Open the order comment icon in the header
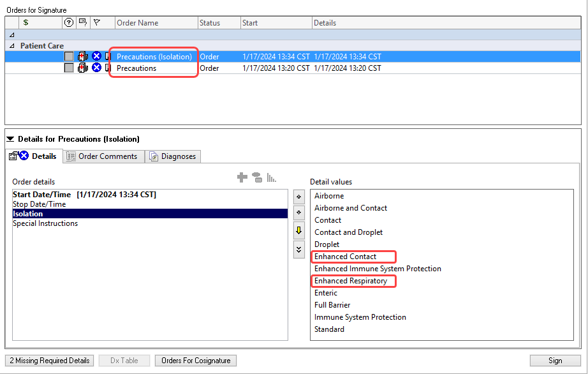Screen dimensions: 588x374 [83, 22]
